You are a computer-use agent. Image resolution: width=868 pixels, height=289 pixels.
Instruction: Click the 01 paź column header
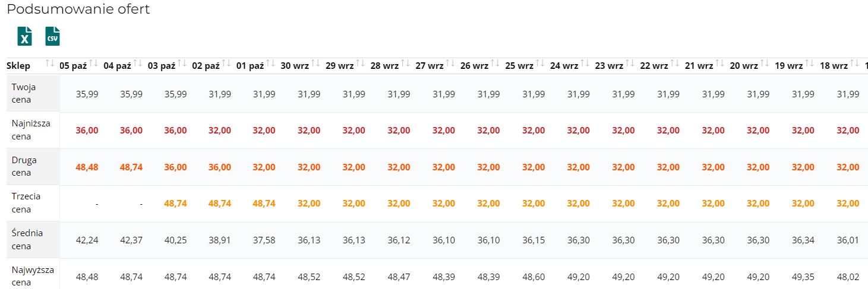click(250, 66)
